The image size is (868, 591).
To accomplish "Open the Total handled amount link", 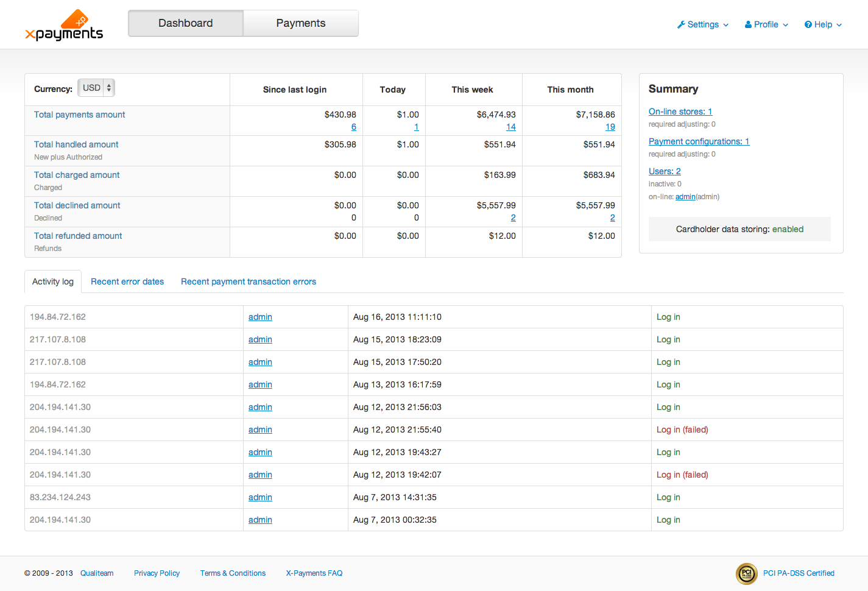I will [76, 144].
